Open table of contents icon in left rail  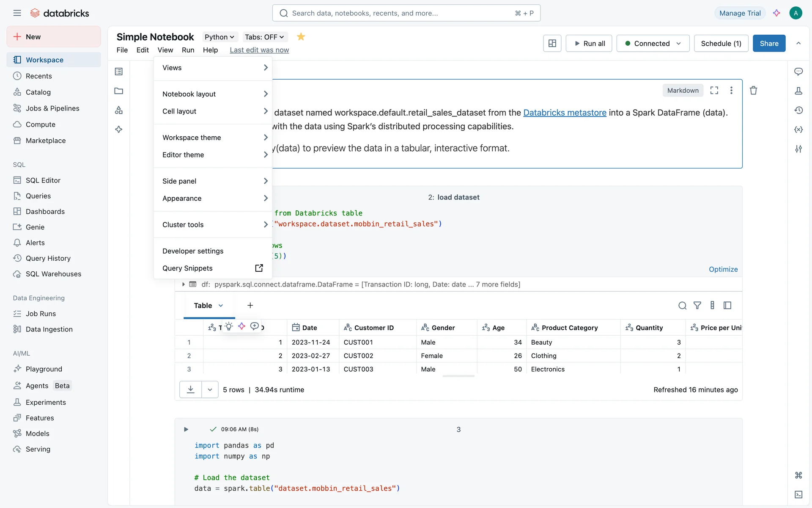(119, 72)
